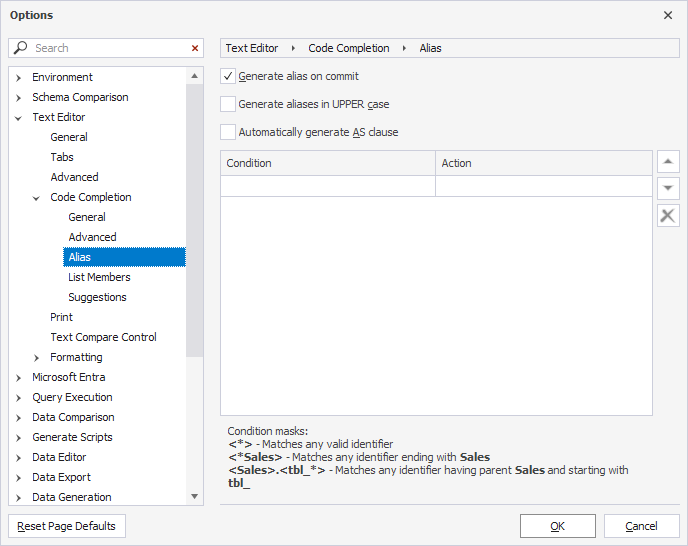Clear the search box with red X
This screenshot has height=546, width=688.
click(195, 48)
